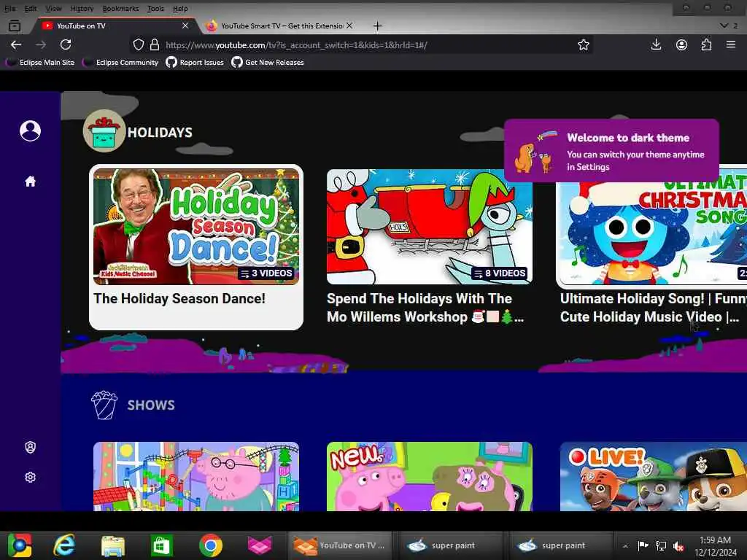The image size is (747, 560).
Task: Open Internet Explorer from the taskbar
Action: 64,545
